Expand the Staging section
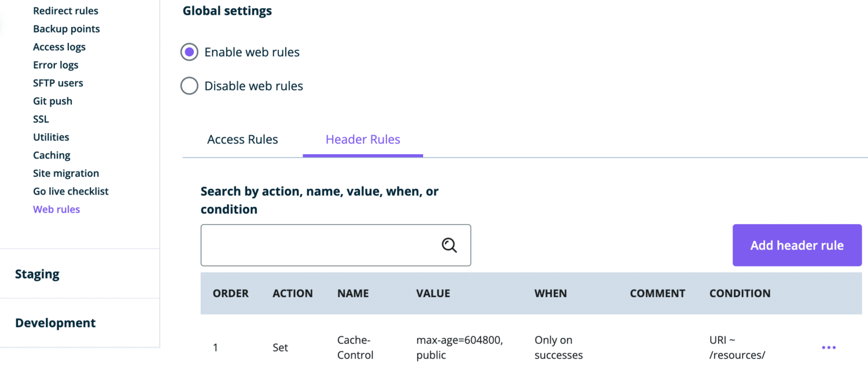Image resolution: width=868 pixels, height=384 pixels. [x=38, y=274]
